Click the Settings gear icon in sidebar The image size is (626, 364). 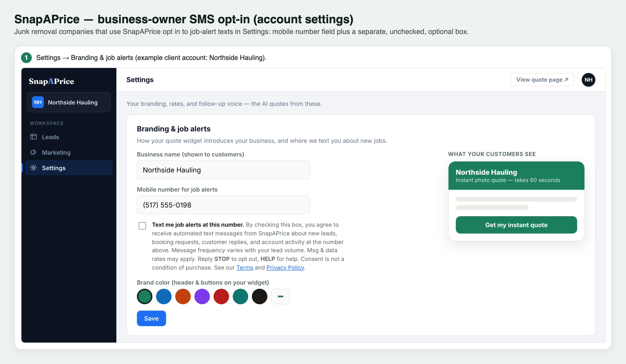coord(34,168)
